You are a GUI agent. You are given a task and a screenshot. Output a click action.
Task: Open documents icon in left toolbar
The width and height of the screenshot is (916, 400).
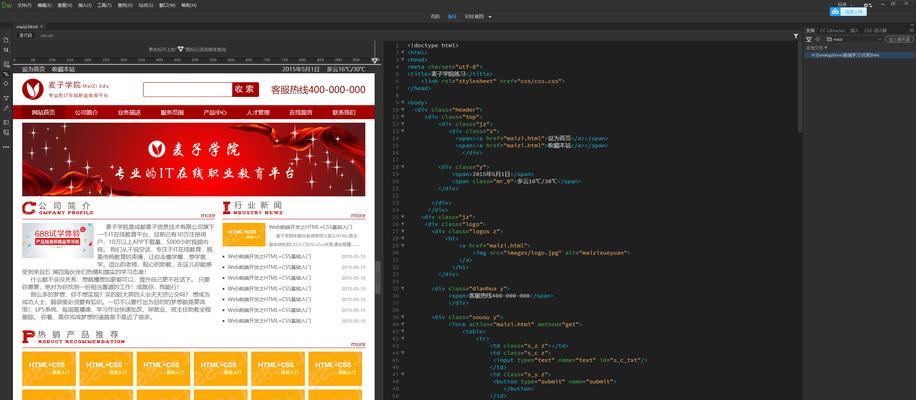tap(6, 40)
